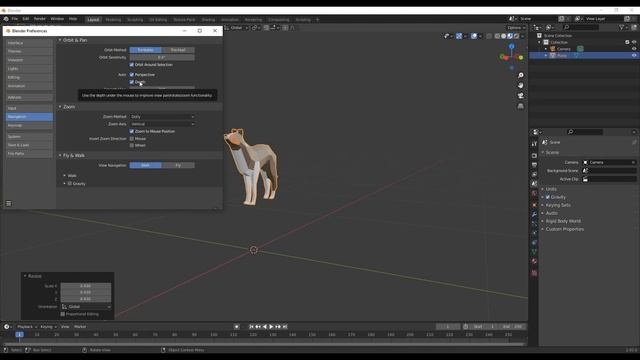Click outliner filter funnel icon
The height and width of the screenshot is (360, 640).
(x=622, y=27)
